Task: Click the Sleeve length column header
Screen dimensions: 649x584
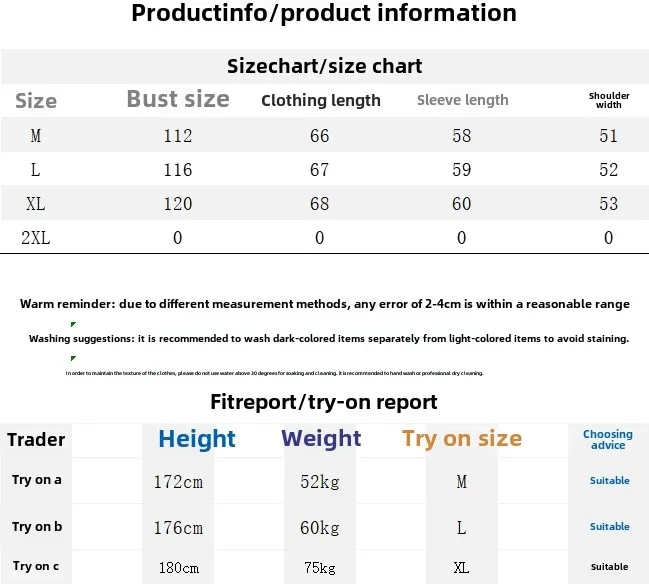Action: click(463, 100)
